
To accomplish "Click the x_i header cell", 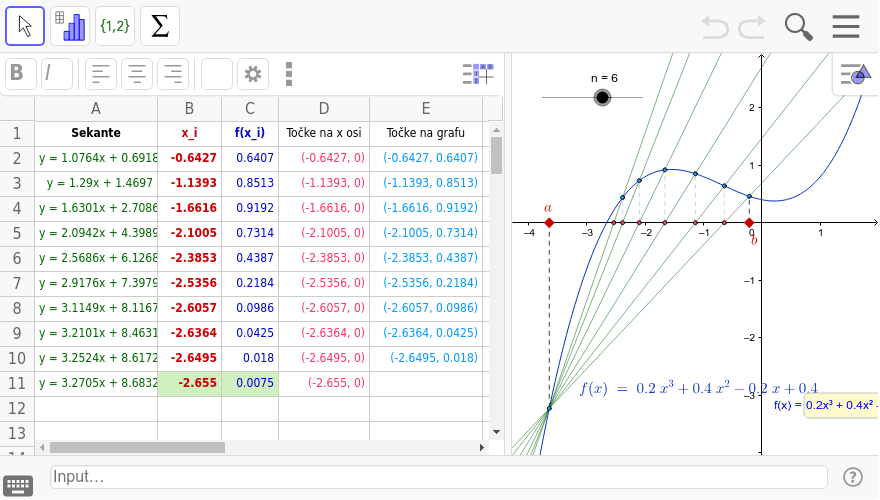I will click(190, 134).
